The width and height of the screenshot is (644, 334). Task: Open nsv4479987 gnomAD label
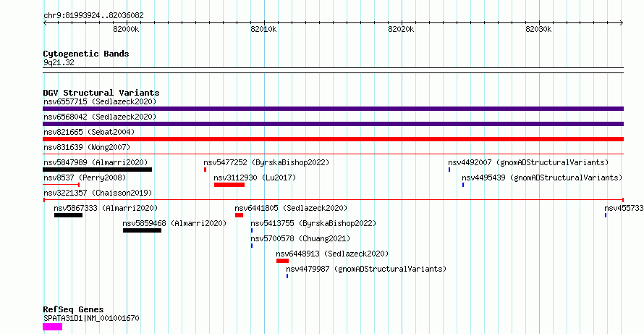[366, 269]
